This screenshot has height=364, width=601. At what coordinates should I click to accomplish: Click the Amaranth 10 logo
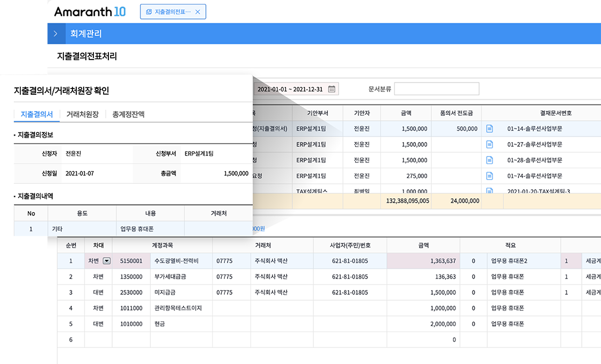click(90, 12)
